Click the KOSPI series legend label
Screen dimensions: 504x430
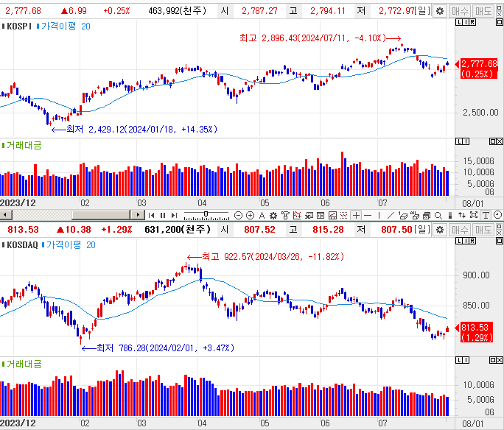tap(17, 27)
